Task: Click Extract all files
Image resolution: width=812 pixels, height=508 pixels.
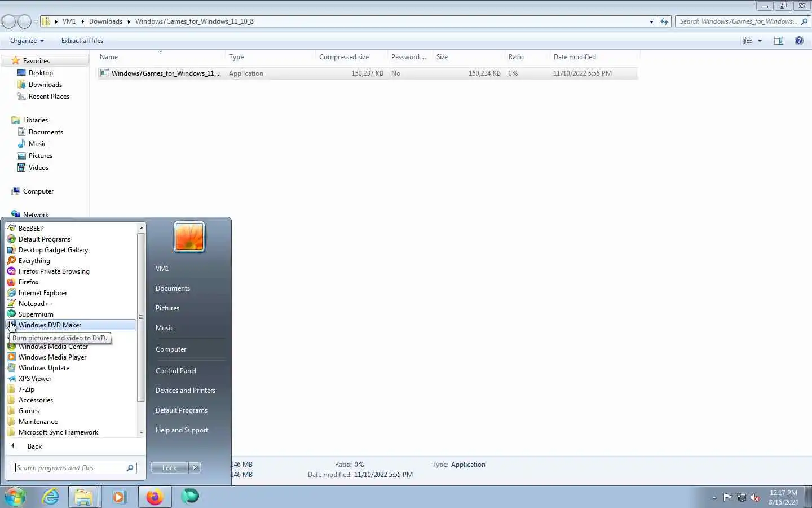Action: pos(82,41)
